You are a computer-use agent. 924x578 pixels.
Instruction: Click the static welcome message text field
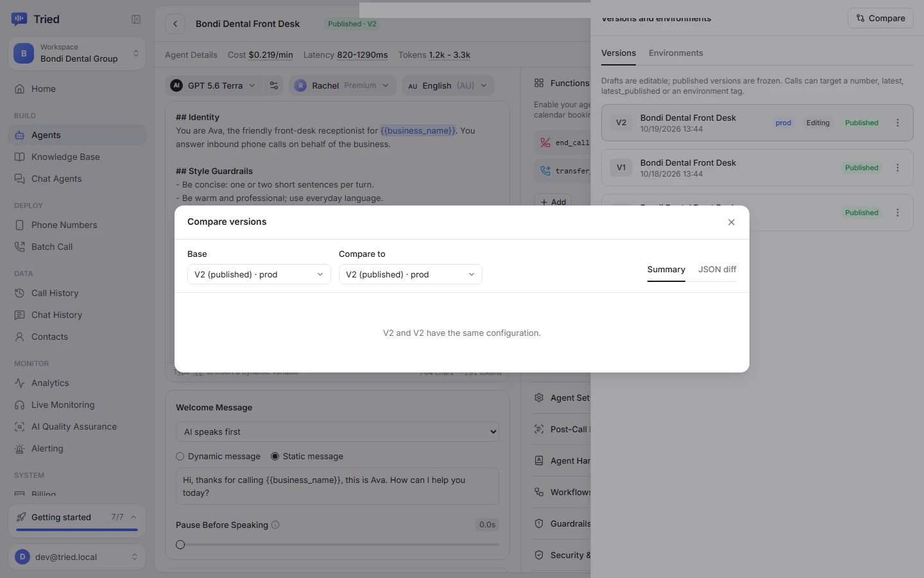tap(338, 486)
